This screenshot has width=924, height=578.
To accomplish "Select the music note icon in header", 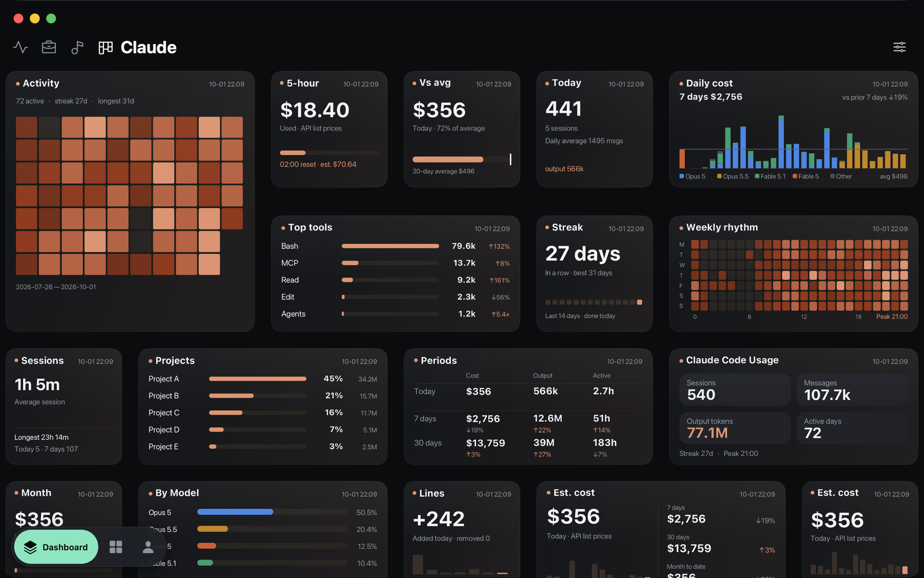I will pos(77,47).
